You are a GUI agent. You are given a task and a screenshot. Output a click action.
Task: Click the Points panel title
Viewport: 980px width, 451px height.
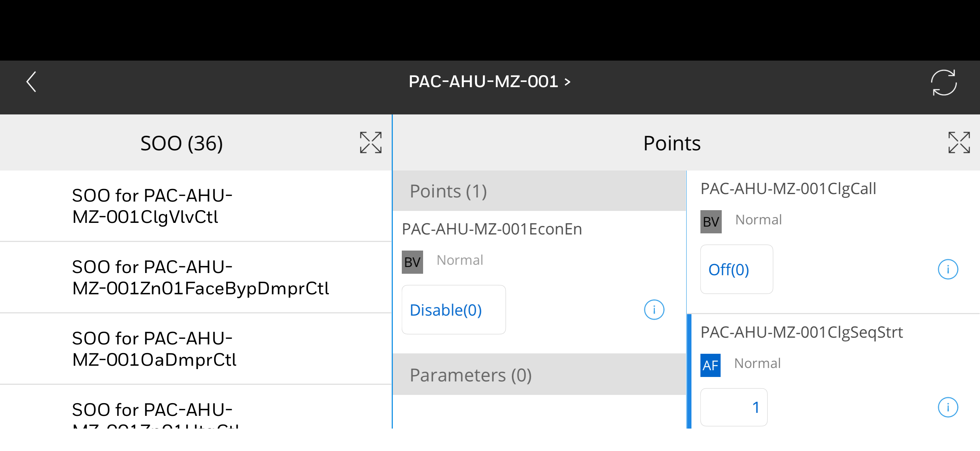click(672, 143)
